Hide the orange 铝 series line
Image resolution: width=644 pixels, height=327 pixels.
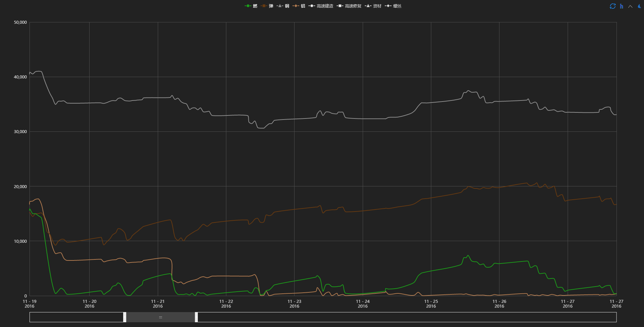point(299,6)
